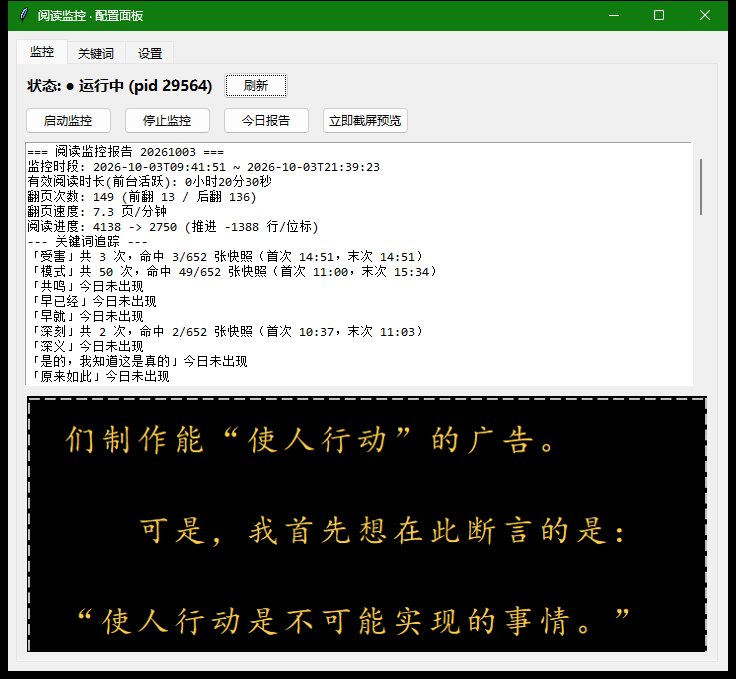Click the report header line 阅读监控报告 20261003
Viewport: 736px width, 679px height.
pyautogui.click(x=125, y=152)
